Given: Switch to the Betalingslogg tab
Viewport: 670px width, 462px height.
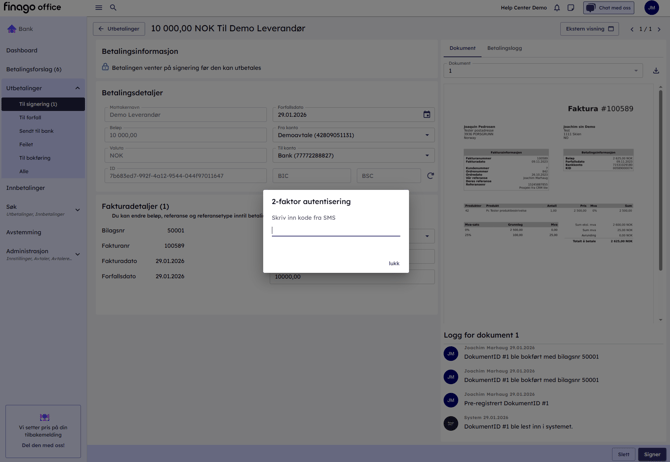Looking at the screenshot, I should (x=504, y=48).
